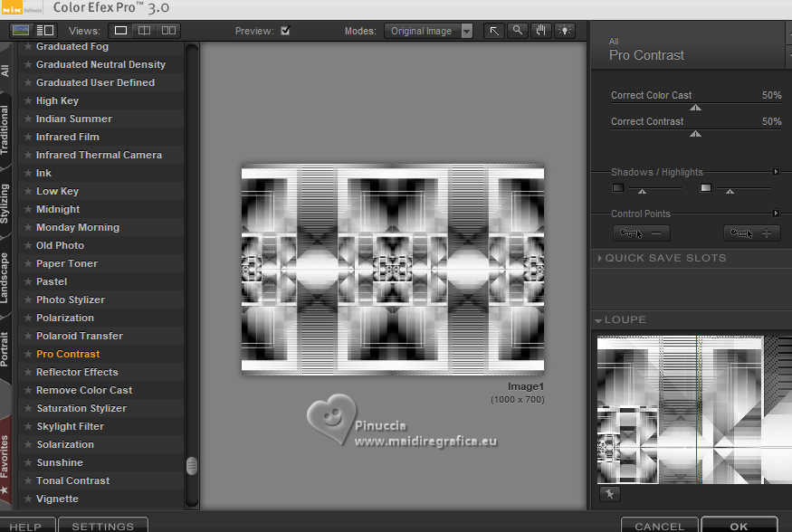Image resolution: width=792 pixels, height=532 pixels.
Task: Switch to single image view
Action: tap(120, 31)
